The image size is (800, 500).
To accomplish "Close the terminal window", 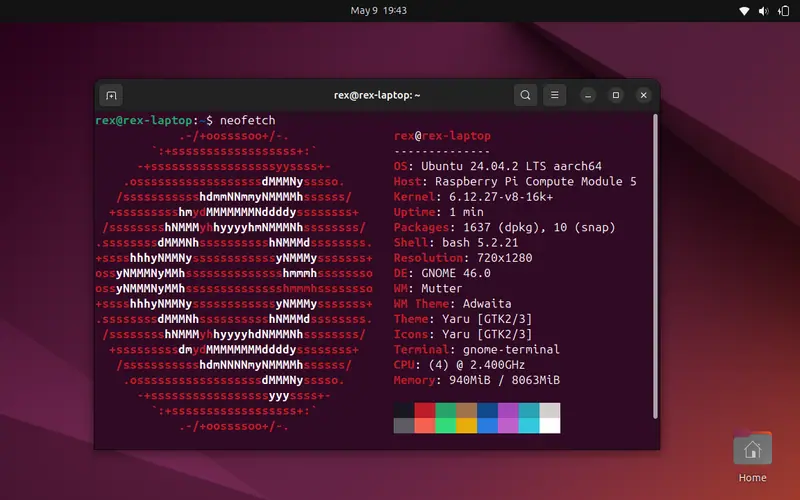I will pyautogui.click(x=643, y=95).
